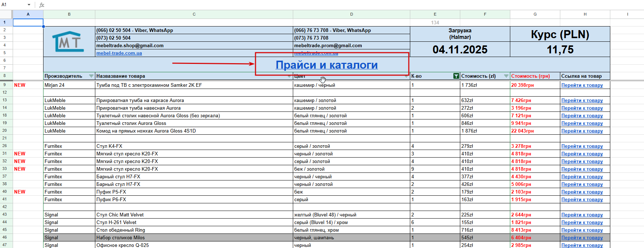Select price cell 20 398грн

tap(535, 85)
